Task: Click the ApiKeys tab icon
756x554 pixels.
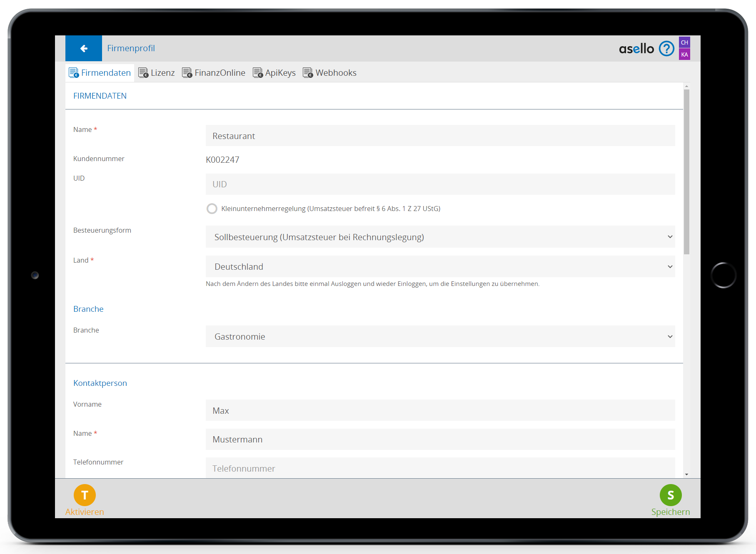Action: coord(258,73)
